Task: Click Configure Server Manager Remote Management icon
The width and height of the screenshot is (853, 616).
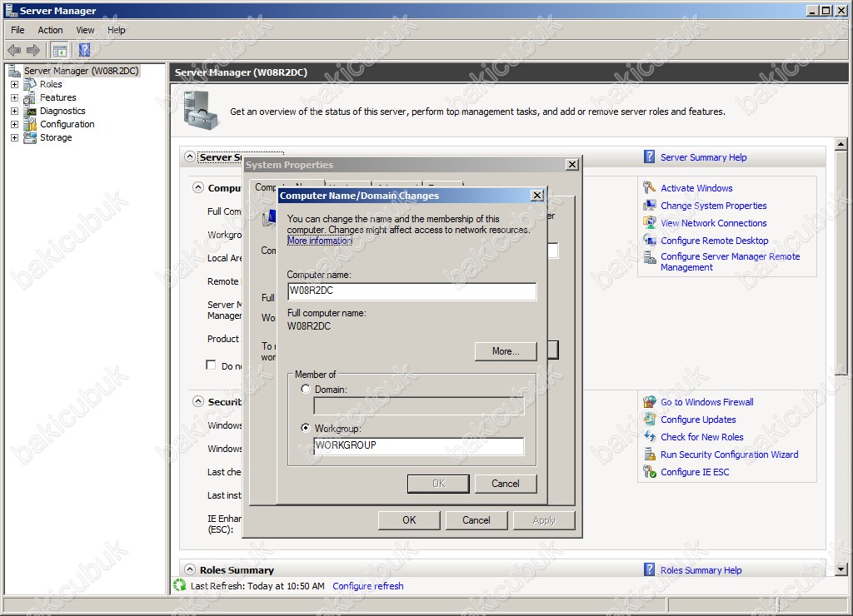Action: click(x=650, y=257)
